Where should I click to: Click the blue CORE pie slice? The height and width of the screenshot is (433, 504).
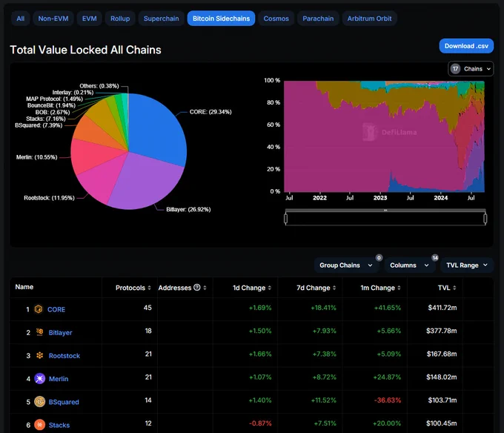(x=157, y=128)
